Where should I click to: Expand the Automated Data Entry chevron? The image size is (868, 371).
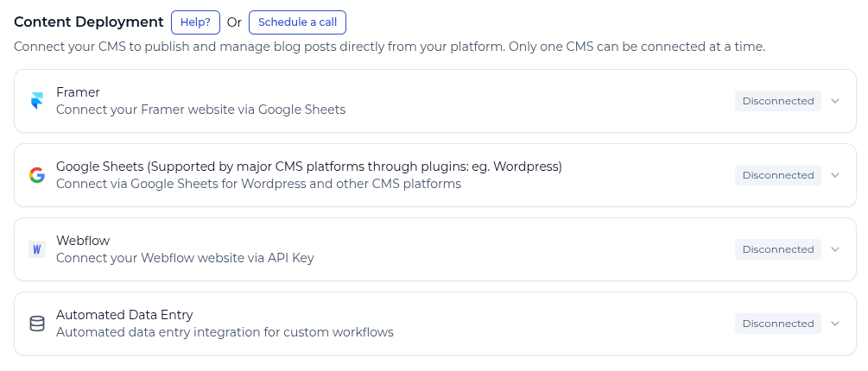835,324
